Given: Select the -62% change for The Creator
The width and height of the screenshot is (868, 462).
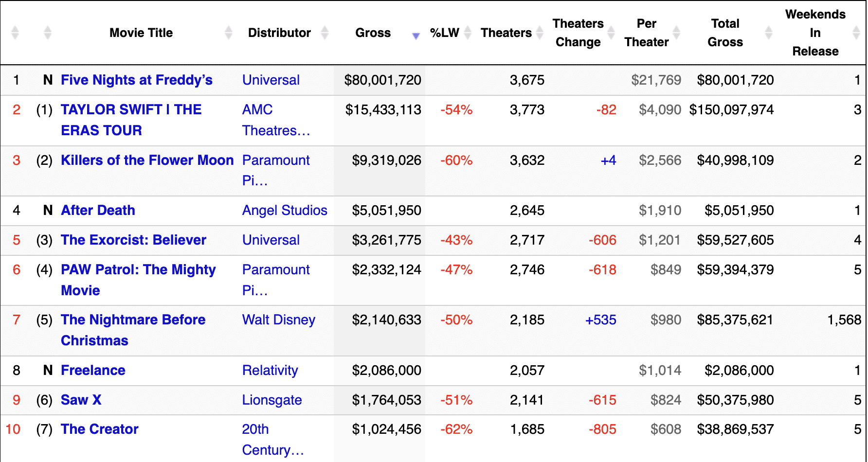Looking at the screenshot, I should (x=456, y=429).
